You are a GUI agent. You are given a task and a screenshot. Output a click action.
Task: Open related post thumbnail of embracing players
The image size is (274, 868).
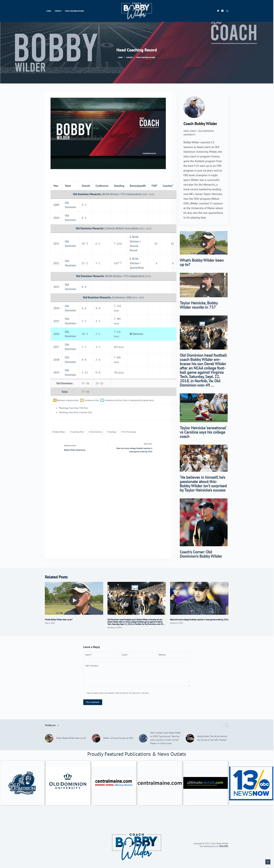(137, 598)
